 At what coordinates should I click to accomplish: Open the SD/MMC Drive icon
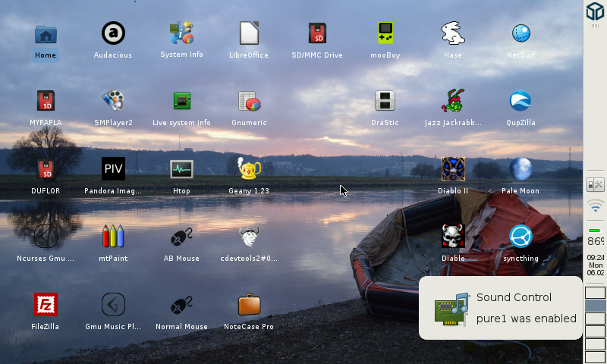pyautogui.click(x=317, y=34)
